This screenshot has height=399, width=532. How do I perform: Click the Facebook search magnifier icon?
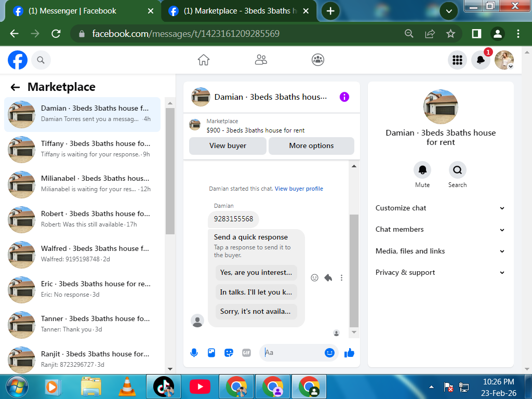pos(41,60)
